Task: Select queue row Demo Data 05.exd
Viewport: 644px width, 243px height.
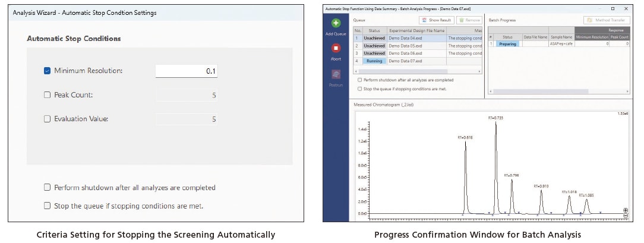Action: [416, 46]
